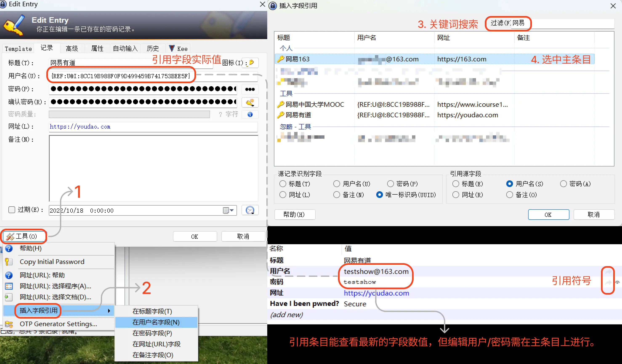Open the https://youdao.com link in entry details
Screen dimensions: 622x364
[376, 293]
